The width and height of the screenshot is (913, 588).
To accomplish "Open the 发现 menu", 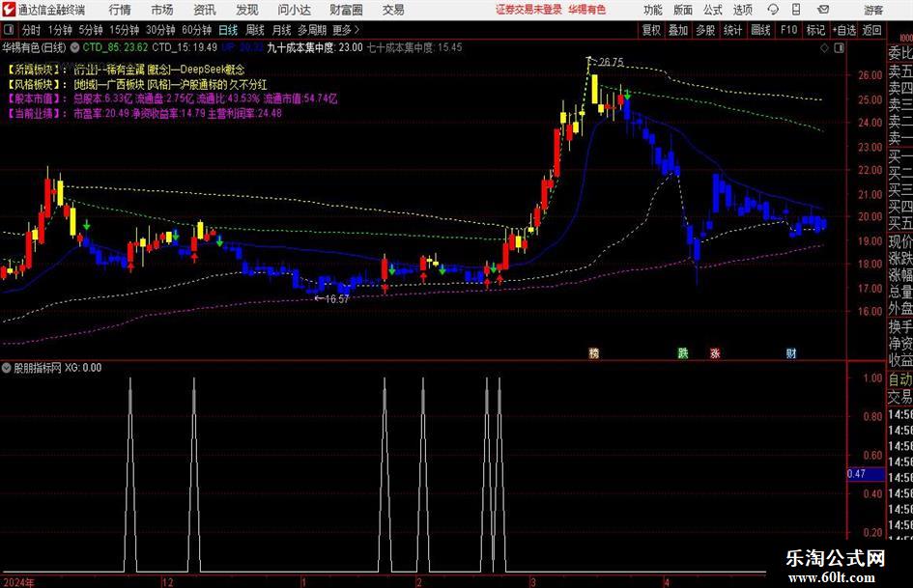I will (x=247, y=10).
